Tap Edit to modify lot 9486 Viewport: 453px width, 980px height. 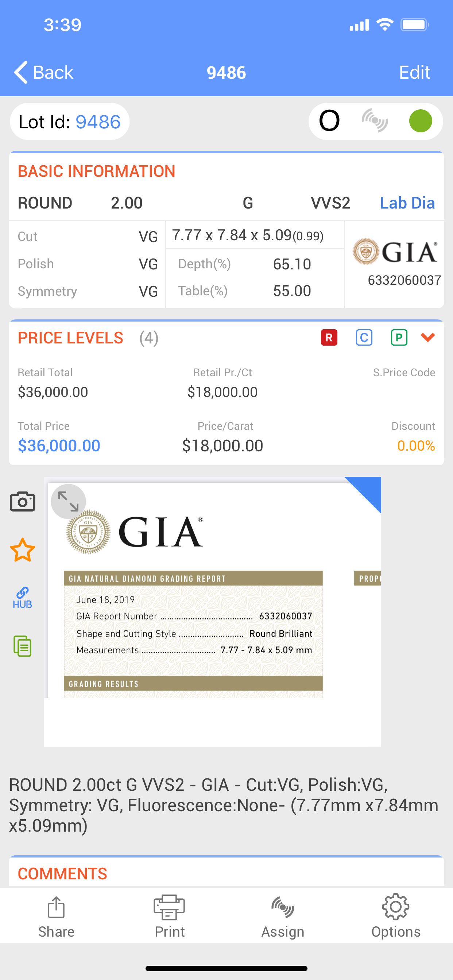[414, 72]
